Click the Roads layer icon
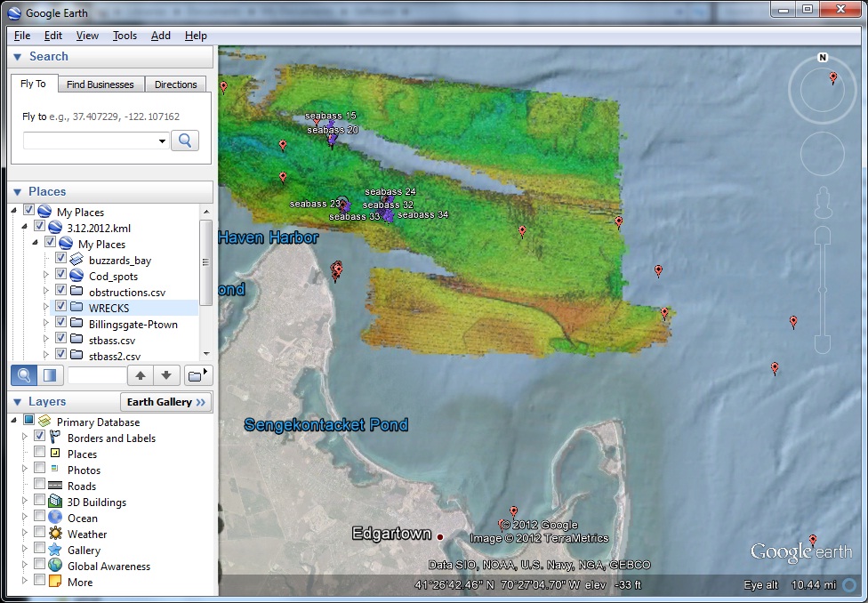 pyautogui.click(x=55, y=486)
